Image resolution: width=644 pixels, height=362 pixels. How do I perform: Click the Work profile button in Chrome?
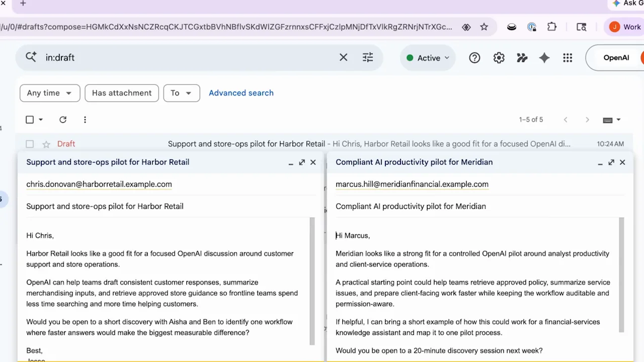pyautogui.click(x=625, y=27)
